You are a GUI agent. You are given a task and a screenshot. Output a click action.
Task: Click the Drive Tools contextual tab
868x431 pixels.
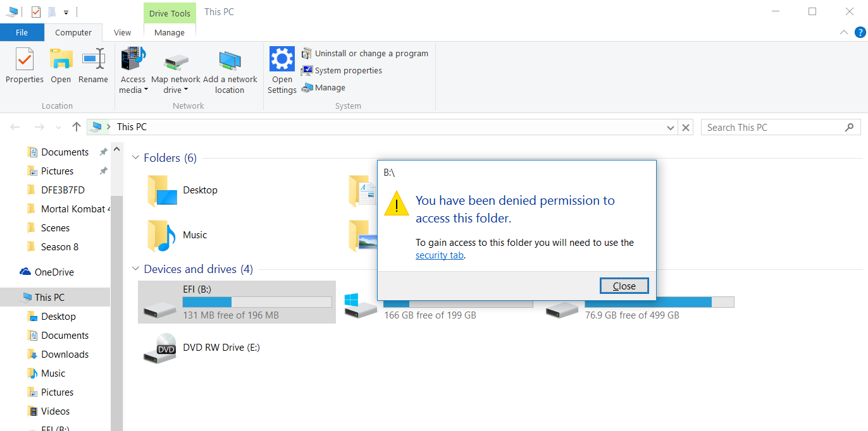pos(170,13)
